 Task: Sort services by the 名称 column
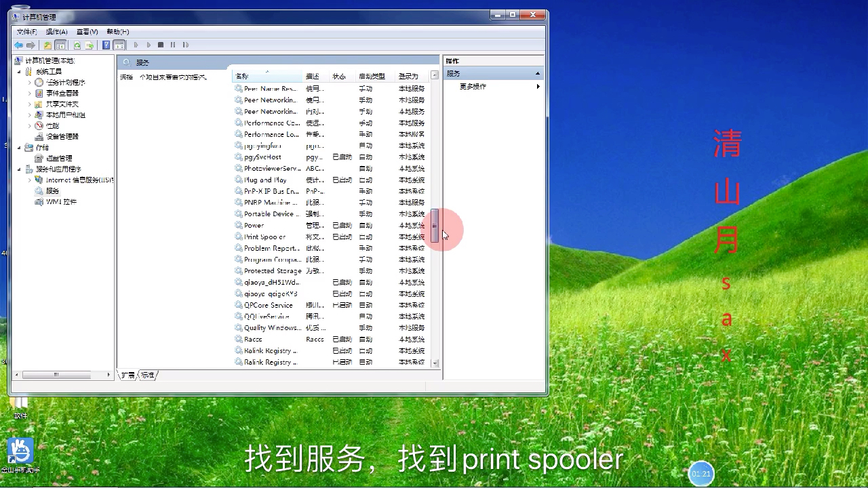click(267, 76)
